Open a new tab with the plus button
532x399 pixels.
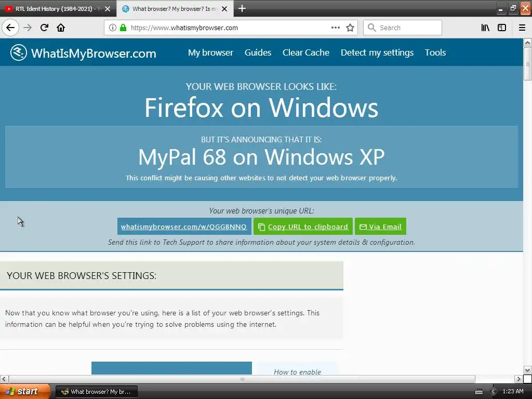tap(242, 8)
